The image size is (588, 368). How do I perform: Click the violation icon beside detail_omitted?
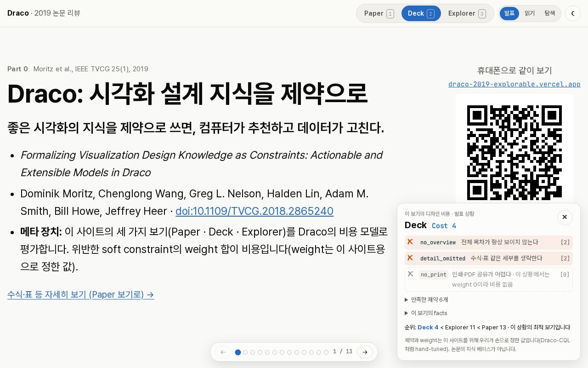[410, 258]
